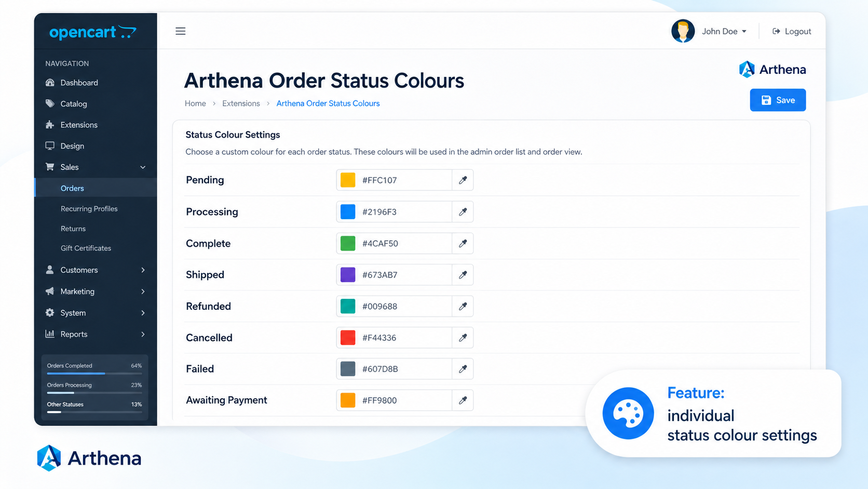
Task: Click the orange Awaiting Payment swatch
Action: 348,400
